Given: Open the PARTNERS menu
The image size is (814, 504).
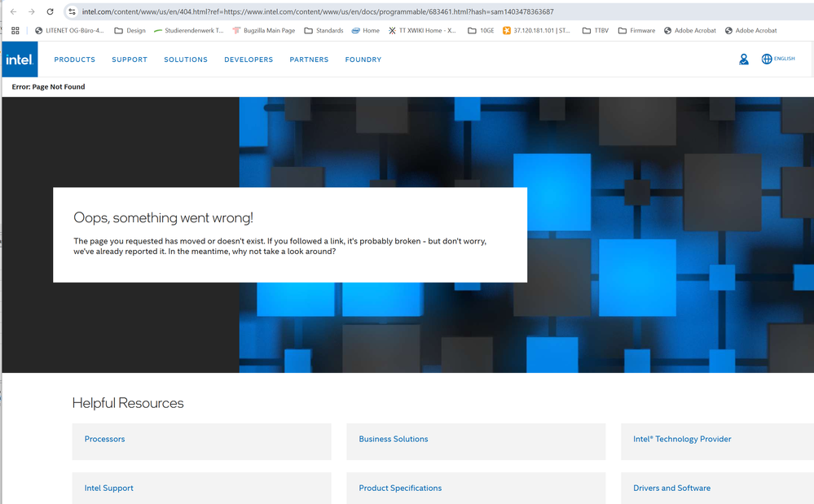Looking at the screenshot, I should tap(309, 59).
